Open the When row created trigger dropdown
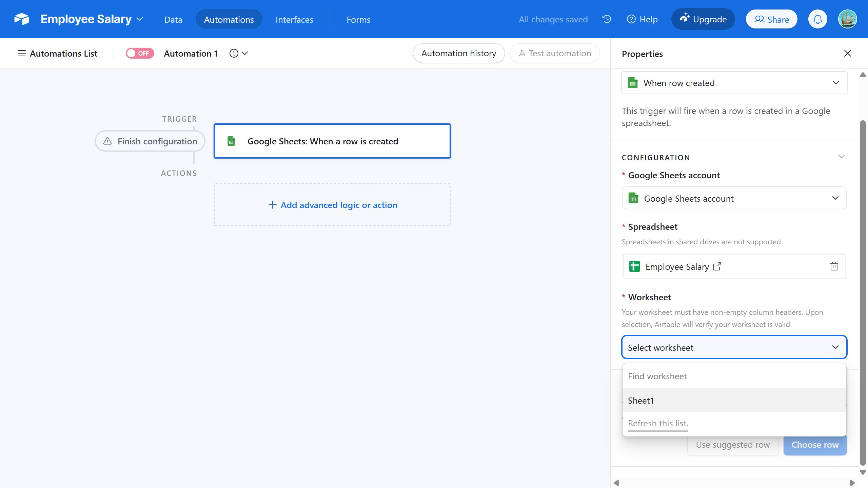This screenshot has height=488, width=868. [734, 83]
